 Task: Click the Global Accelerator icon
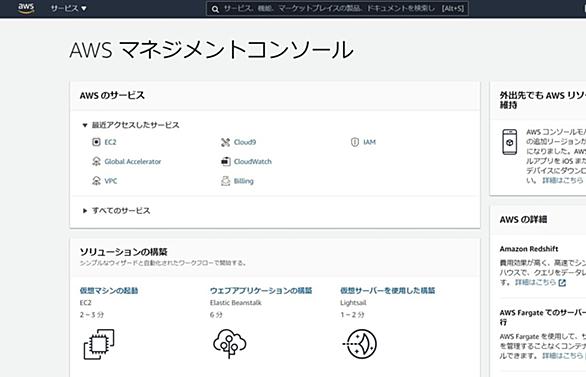tap(96, 161)
